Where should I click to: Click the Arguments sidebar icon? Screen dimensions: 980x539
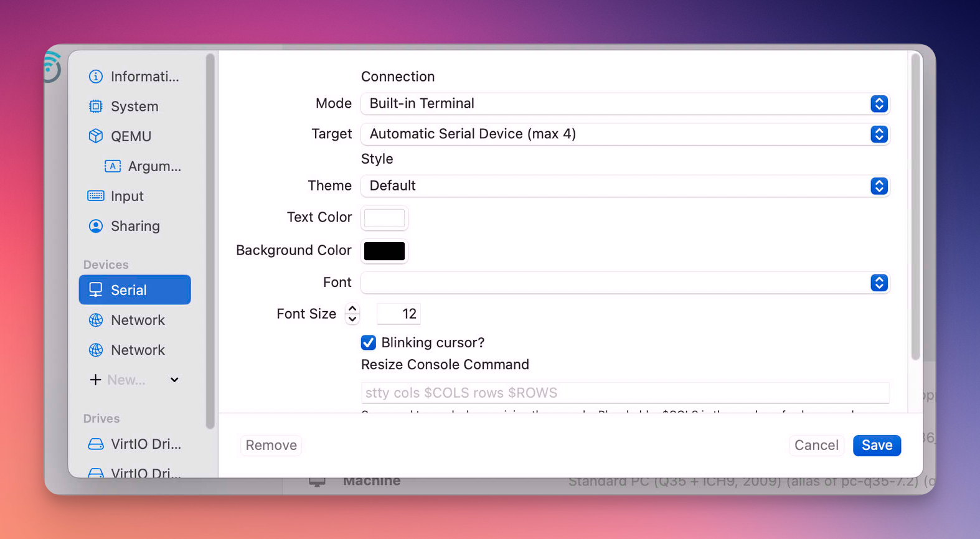click(x=113, y=166)
